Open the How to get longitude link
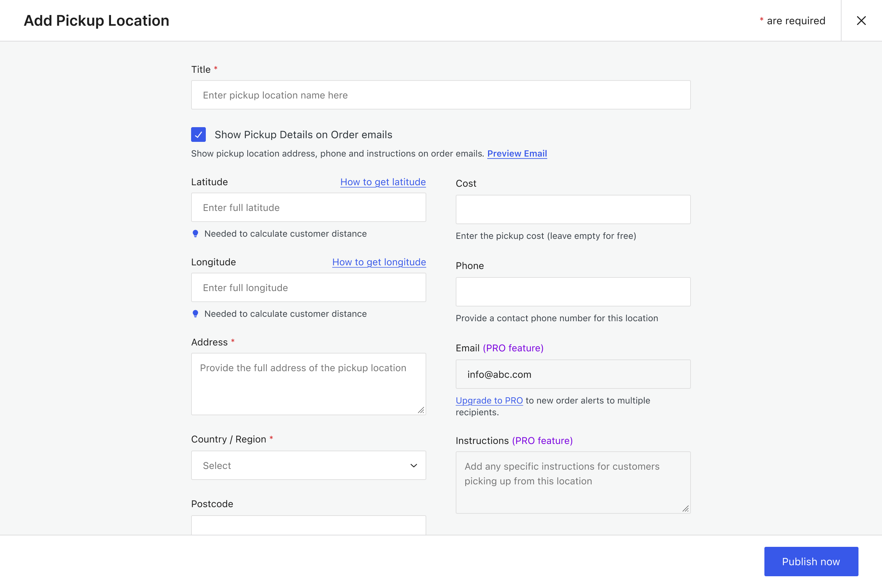 pos(379,262)
